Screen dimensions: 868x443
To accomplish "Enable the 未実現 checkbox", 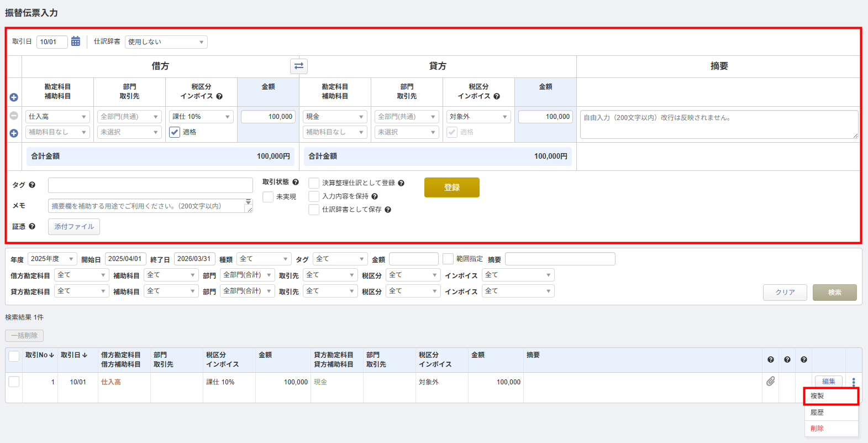I will 268,197.
